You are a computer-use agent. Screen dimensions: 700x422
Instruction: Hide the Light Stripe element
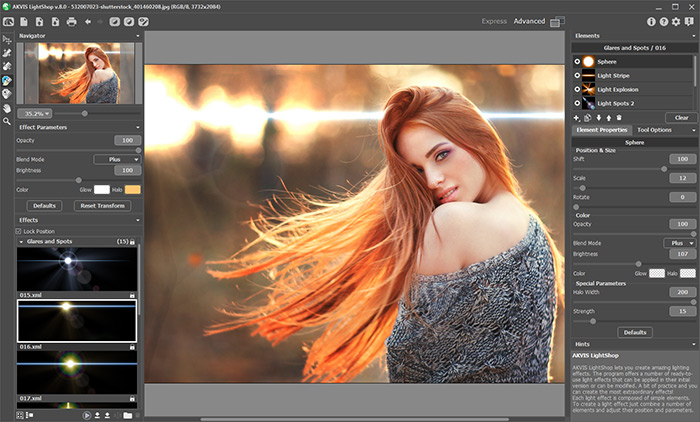point(577,75)
